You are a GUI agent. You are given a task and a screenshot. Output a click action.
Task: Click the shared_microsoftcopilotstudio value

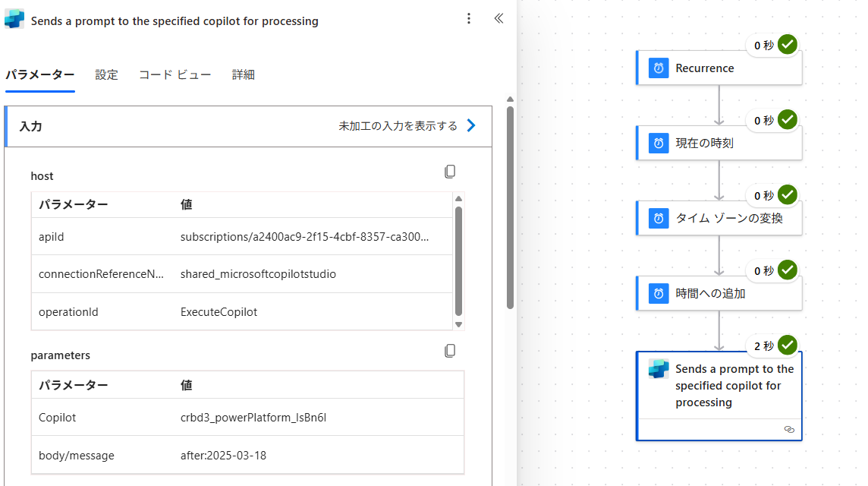(x=258, y=274)
